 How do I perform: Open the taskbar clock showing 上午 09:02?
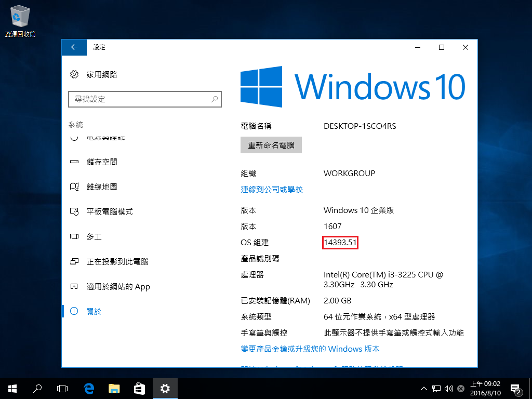tap(485, 389)
